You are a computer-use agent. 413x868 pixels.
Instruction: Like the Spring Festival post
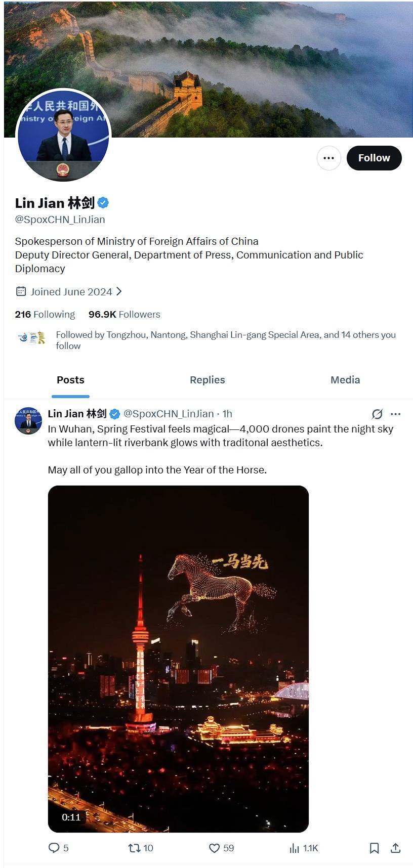215,848
